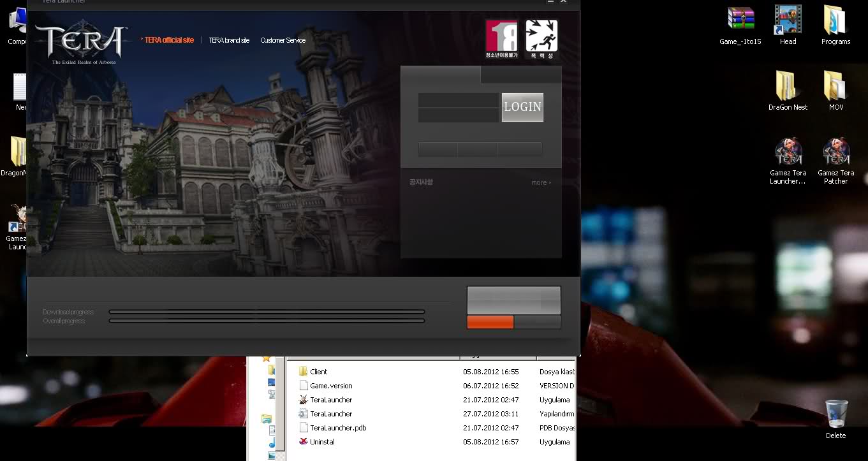Screen dimensions: 868x461
Task: Open the Customer Service link
Action: pos(283,40)
